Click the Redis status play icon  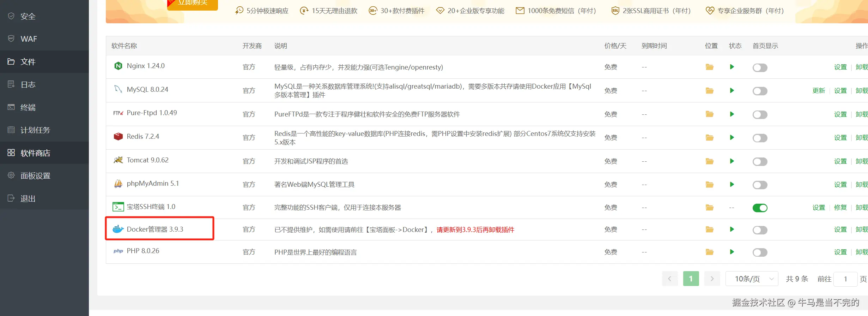[732, 137]
